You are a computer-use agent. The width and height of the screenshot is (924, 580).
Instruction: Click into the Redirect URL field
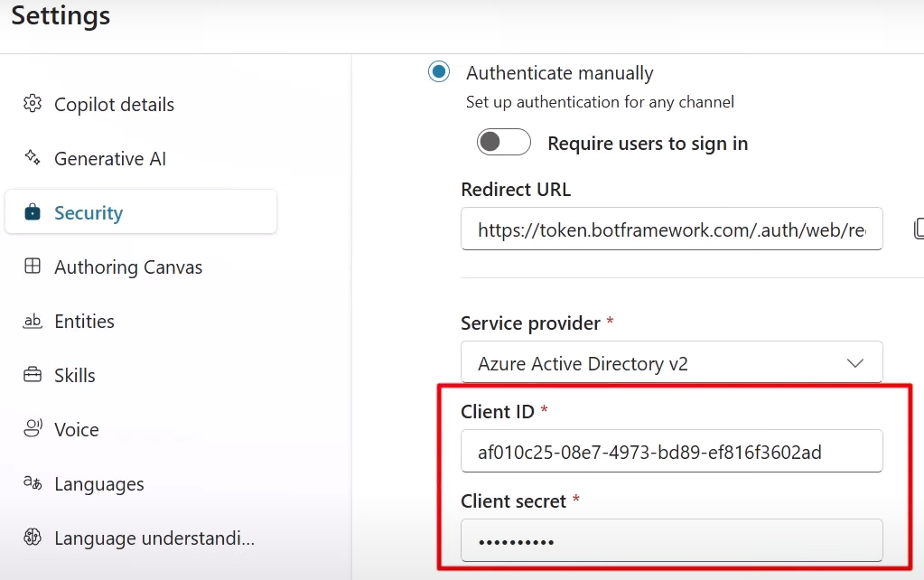tap(672, 229)
